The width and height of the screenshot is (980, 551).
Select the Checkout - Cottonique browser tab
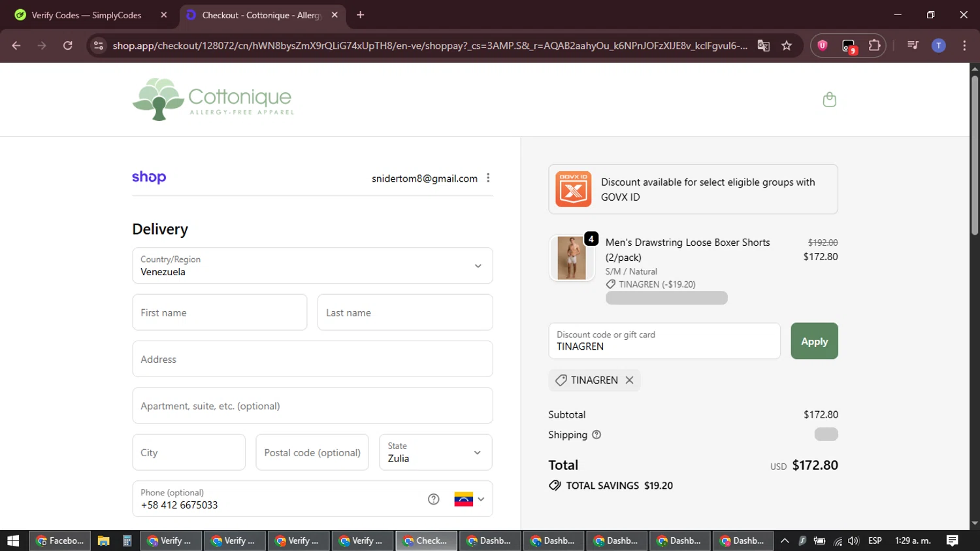[261, 15]
